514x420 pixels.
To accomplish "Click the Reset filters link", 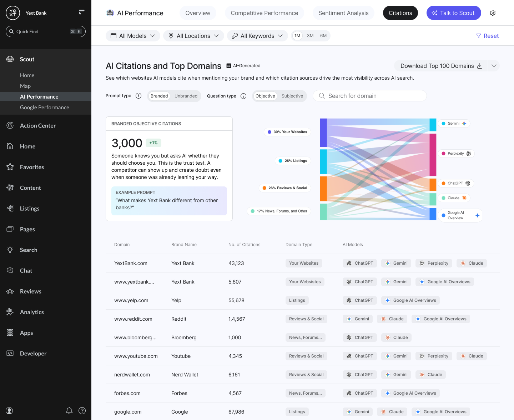I will (x=488, y=36).
